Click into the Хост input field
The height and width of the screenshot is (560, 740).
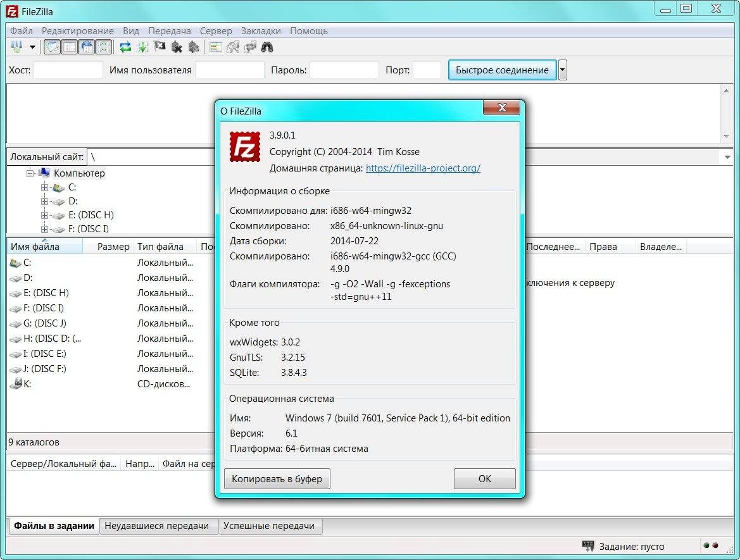[68, 70]
